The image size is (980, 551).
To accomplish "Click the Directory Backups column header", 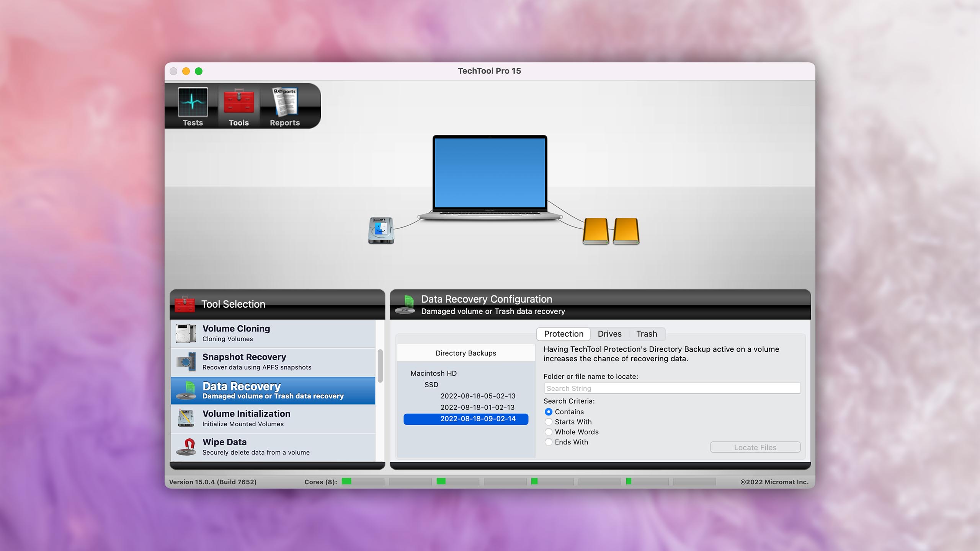I will click(466, 353).
